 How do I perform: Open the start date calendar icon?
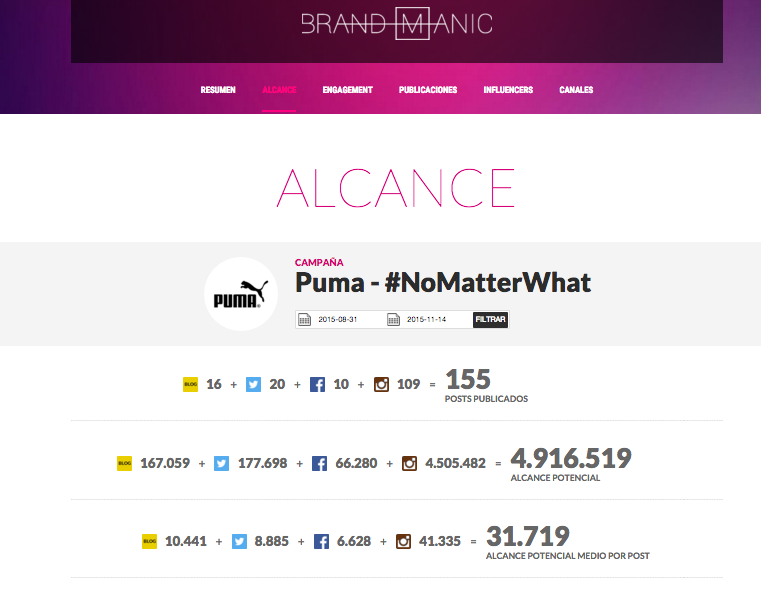(304, 319)
